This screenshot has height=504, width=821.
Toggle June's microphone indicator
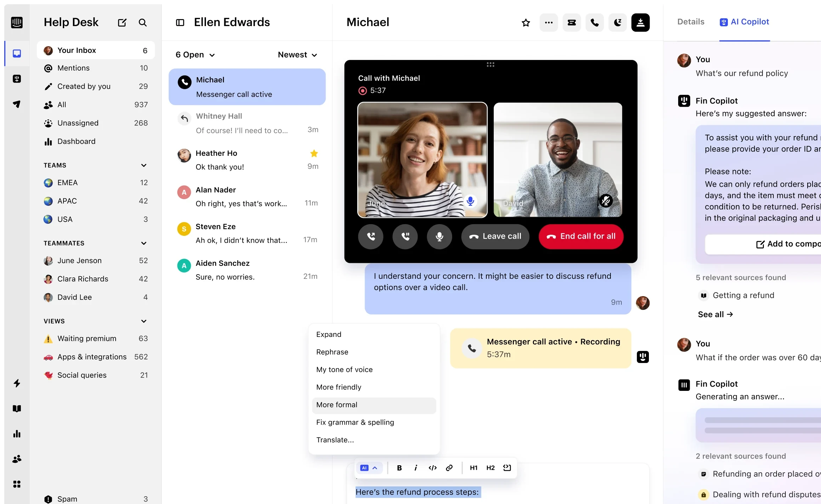click(x=470, y=201)
